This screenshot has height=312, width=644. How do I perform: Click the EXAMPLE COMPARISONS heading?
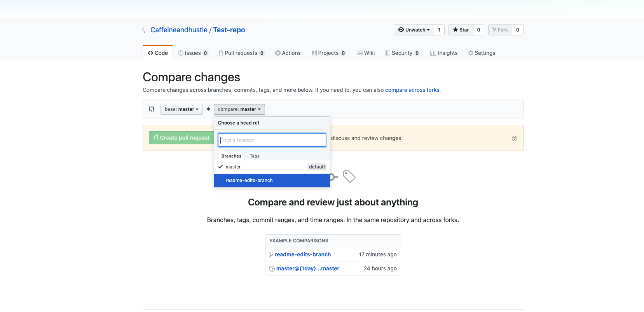coord(299,241)
